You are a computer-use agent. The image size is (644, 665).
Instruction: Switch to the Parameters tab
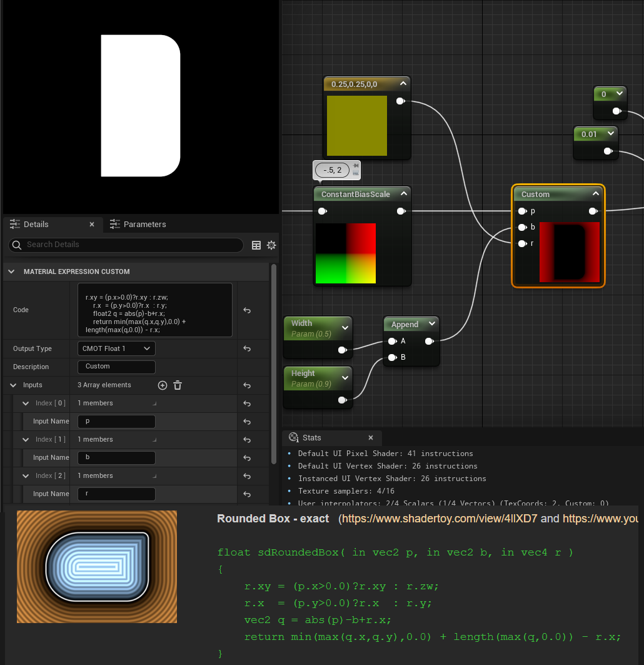[x=138, y=225]
